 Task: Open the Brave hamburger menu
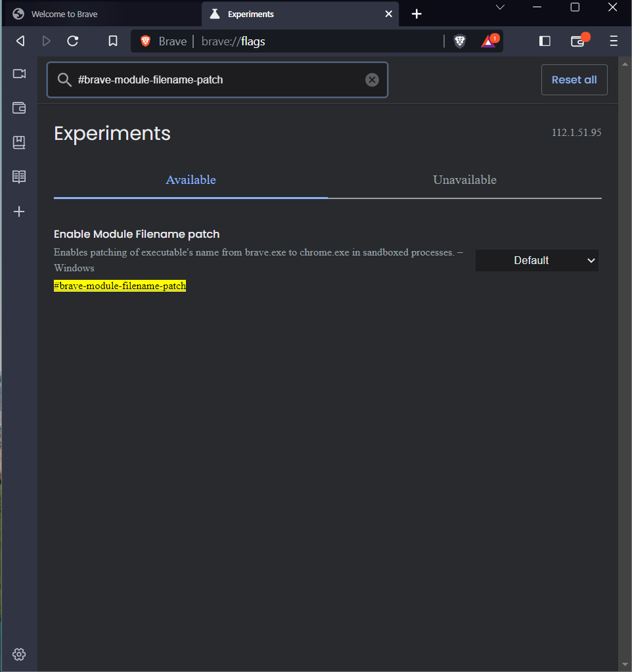613,41
